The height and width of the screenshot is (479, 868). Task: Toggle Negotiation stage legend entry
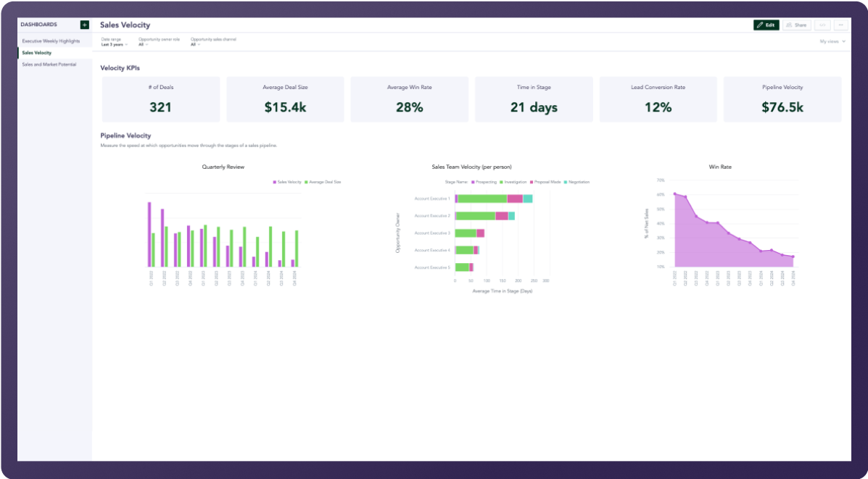click(577, 182)
